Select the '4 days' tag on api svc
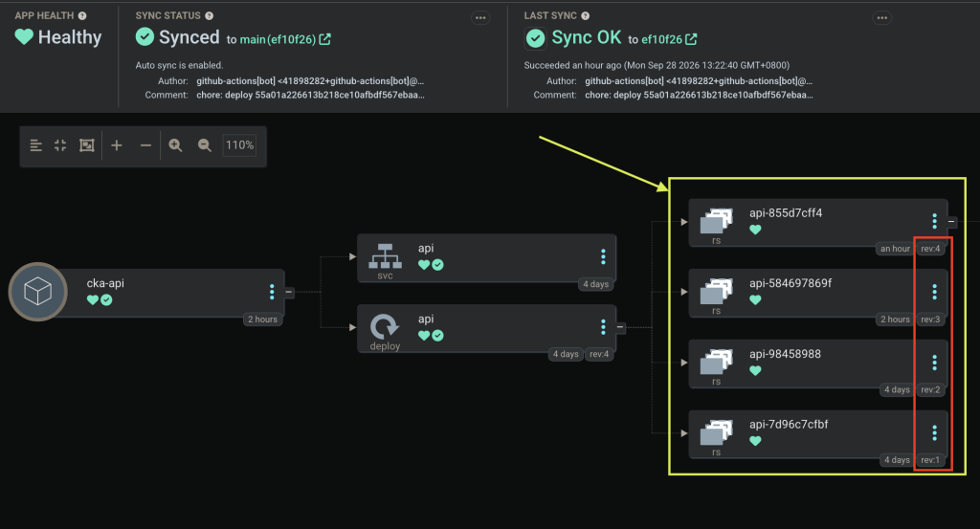980x529 pixels. pyautogui.click(x=595, y=284)
